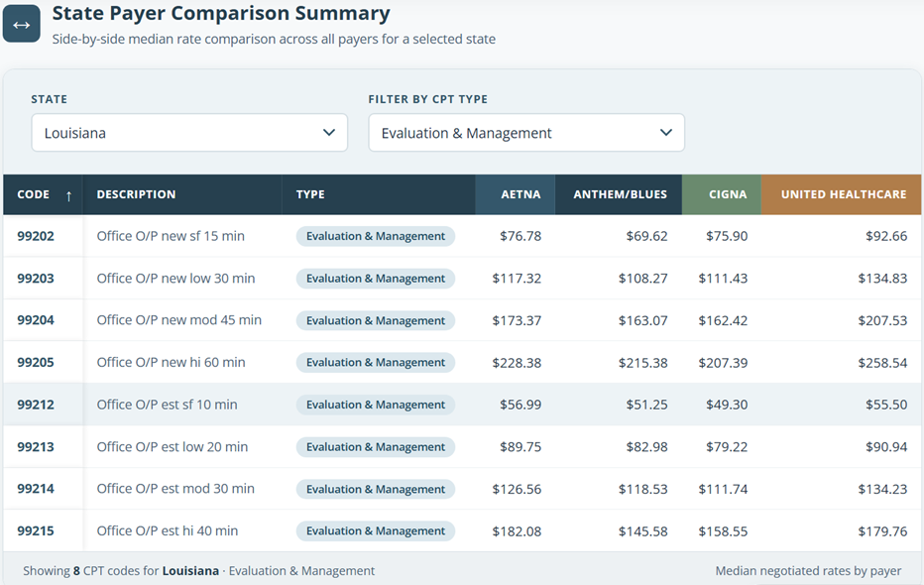This screenshot has height=585, width=924.
Task: Click Aetna rate $76.78
Action: click(x=520, y=236)
